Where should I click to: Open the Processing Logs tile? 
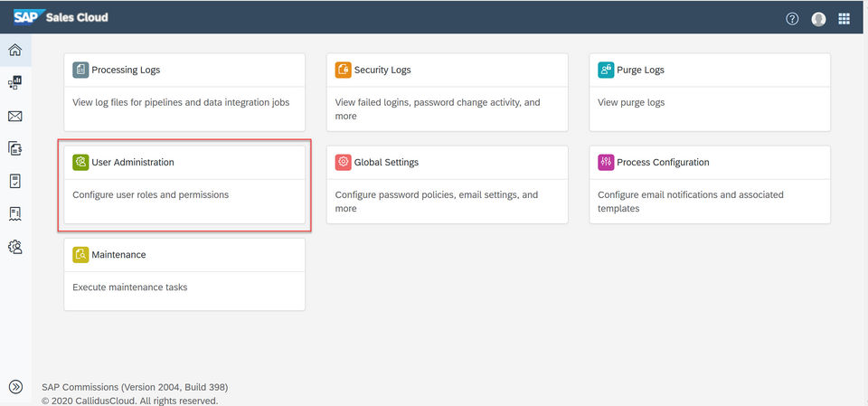184,93
